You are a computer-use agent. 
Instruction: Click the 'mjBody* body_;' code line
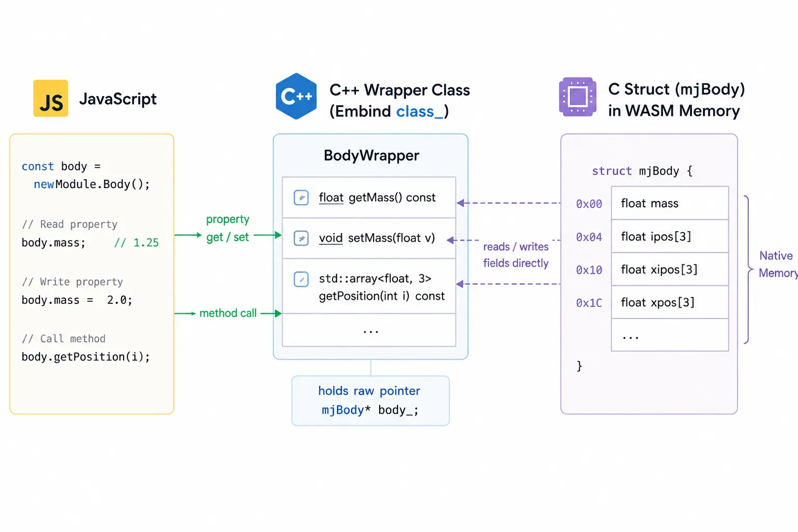(x=370, y=410)
